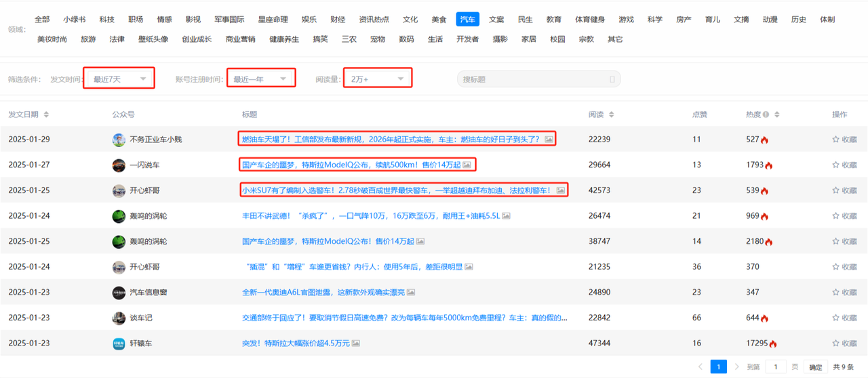Screen dimensions: 868x378
Task: Select the 全部 category tab
Action: (x=42, y=20)
